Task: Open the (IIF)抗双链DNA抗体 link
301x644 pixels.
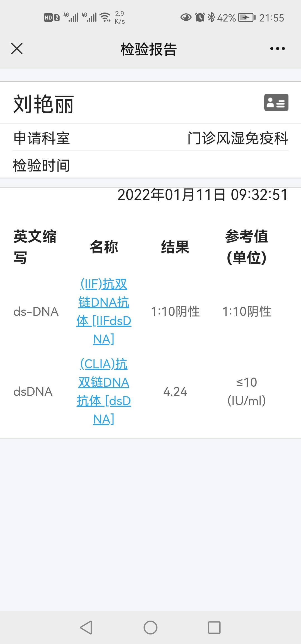Action: [104, 312]
